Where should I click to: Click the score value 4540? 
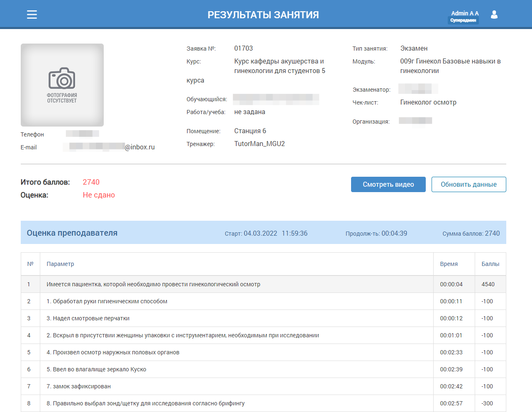point(488,284)
